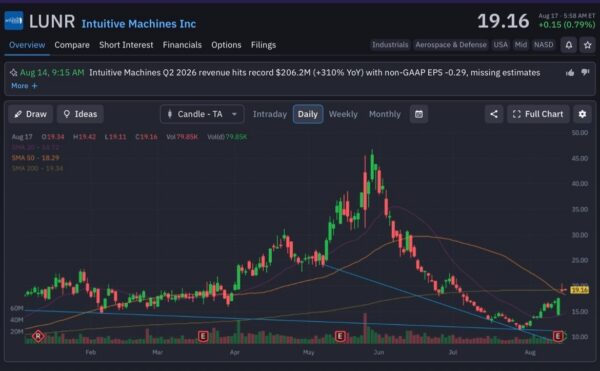Screen dimensions: 600x371
Task: Open the Financials tab
Action: [182, 45]
